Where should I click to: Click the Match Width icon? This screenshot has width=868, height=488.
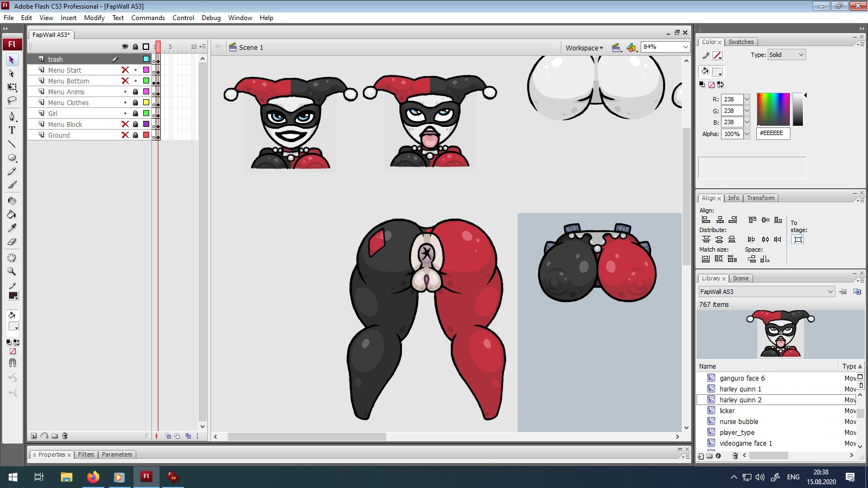pos(706,259)
